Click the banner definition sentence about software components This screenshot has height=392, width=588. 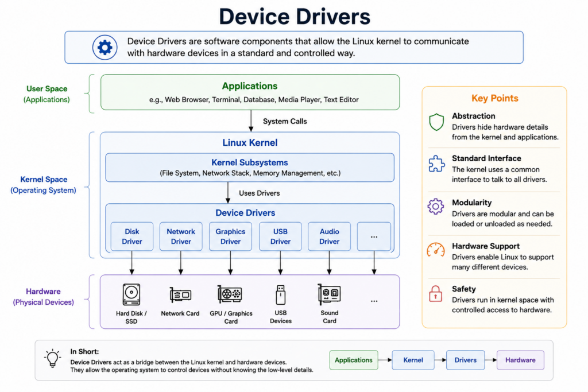point(298,47)
